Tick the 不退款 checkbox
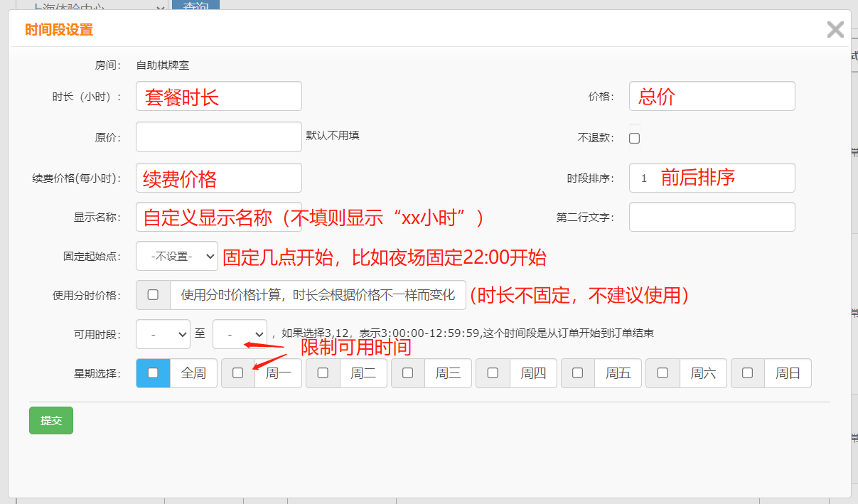 (635, 139)
